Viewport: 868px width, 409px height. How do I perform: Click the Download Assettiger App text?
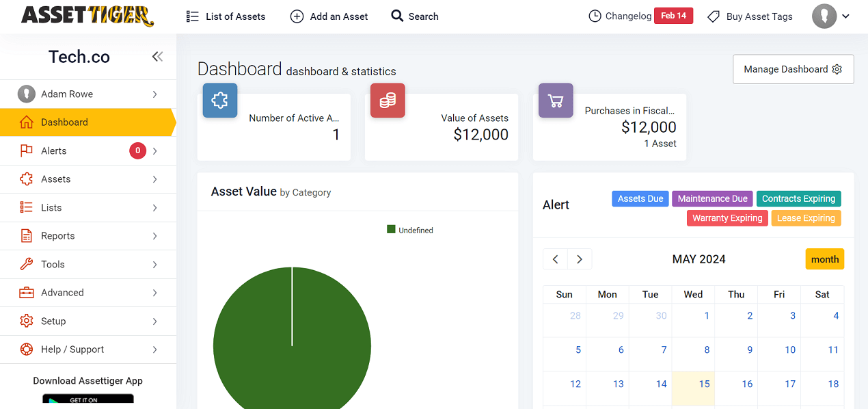(x=88, y=381)
